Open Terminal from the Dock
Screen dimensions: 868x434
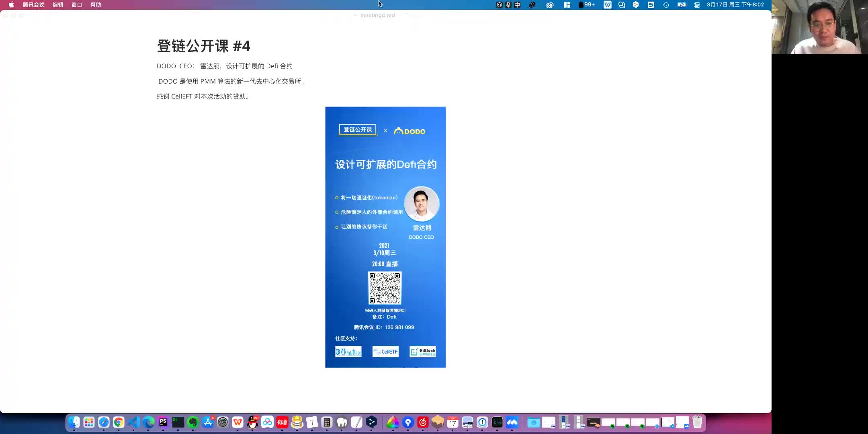(x=178, y=422)
